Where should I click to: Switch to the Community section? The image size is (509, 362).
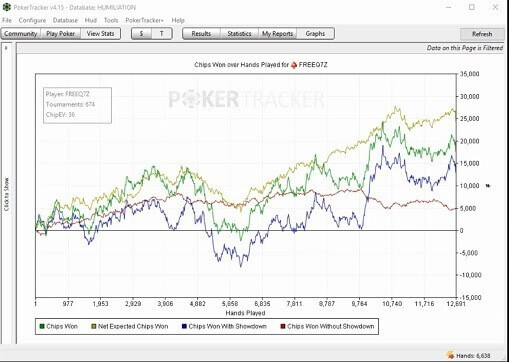click(x=21, y=34)
